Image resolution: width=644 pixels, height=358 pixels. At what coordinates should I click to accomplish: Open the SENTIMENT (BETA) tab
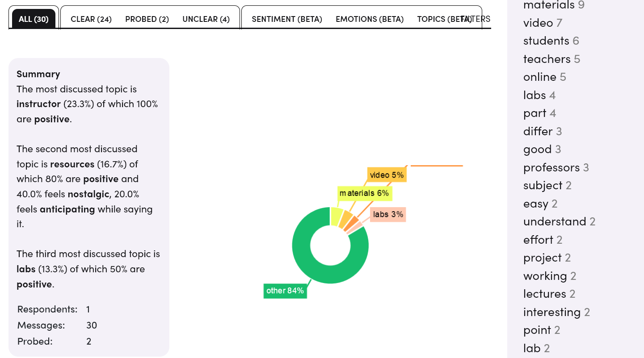point(287,19)
